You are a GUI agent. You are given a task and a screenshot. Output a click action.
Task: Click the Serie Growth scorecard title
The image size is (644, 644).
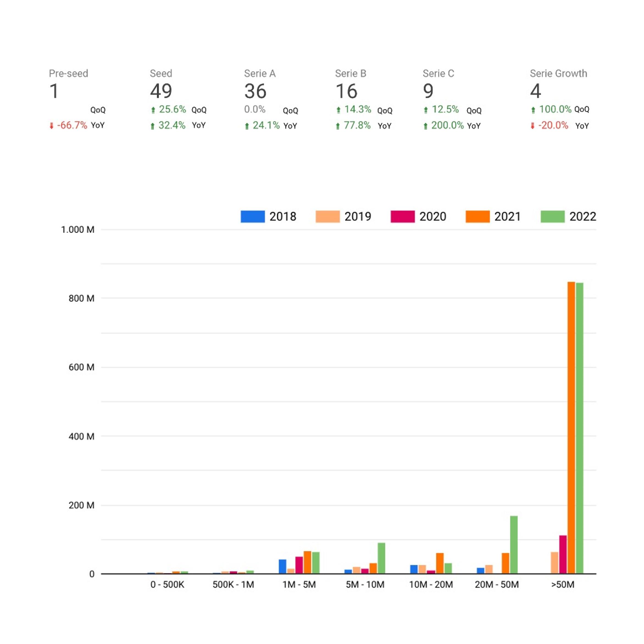click(x=558, y=73)
